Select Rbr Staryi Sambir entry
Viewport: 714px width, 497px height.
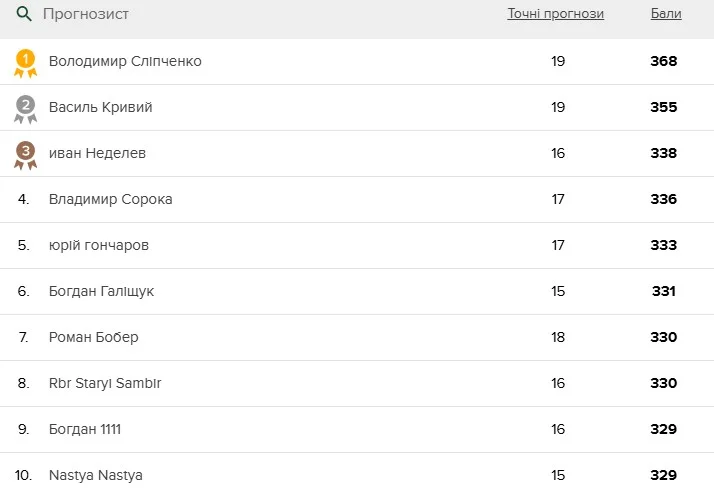pyautogui.click(x=104, y=383)
